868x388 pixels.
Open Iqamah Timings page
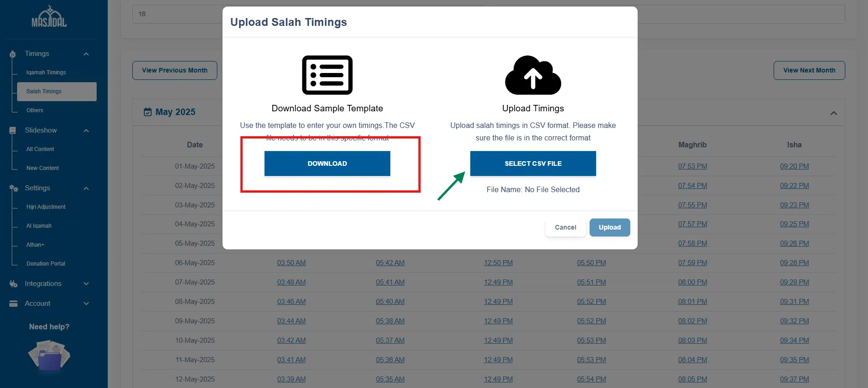pyautogui.click(x=46, y=73)
